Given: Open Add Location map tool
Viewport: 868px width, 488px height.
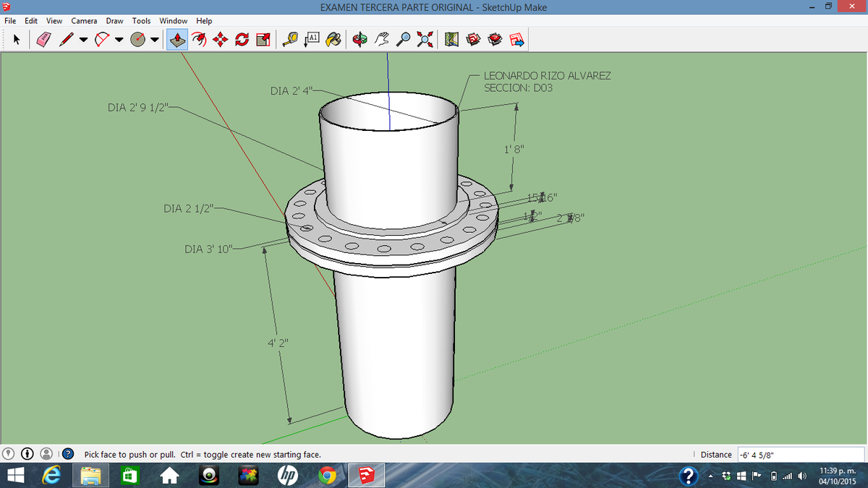Looking at the screenshot, I should (453, 39).
